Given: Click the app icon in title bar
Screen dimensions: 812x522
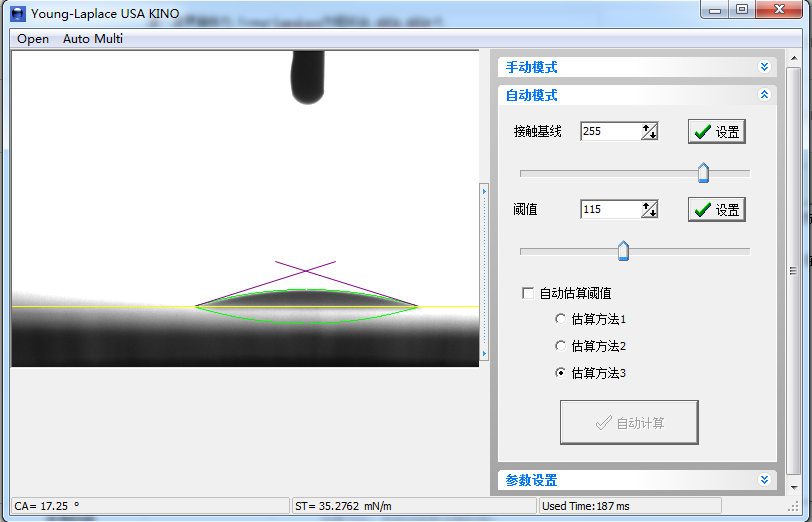Looking at the screenshot, I should pyautogui.click(x=17, y=14).
